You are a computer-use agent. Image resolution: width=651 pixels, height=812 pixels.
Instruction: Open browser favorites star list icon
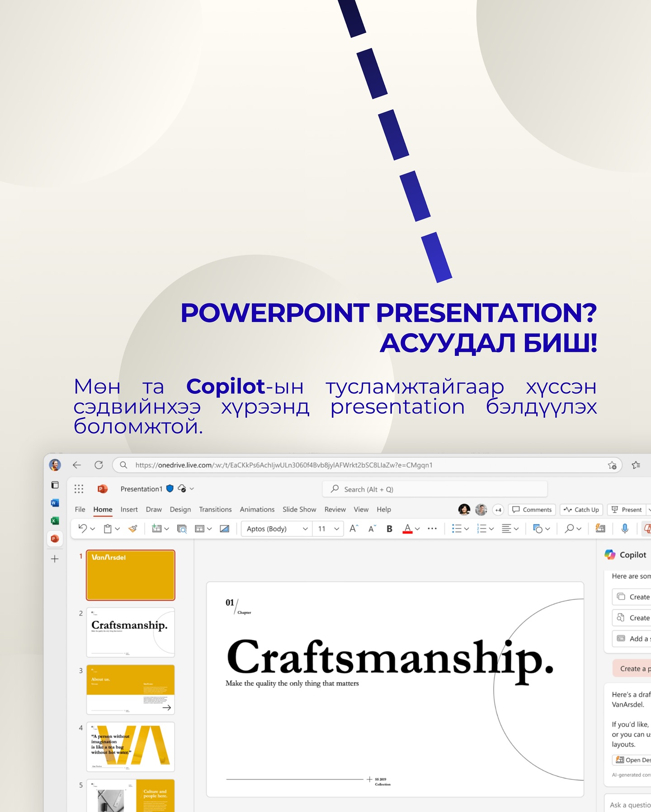click(636, 465)
